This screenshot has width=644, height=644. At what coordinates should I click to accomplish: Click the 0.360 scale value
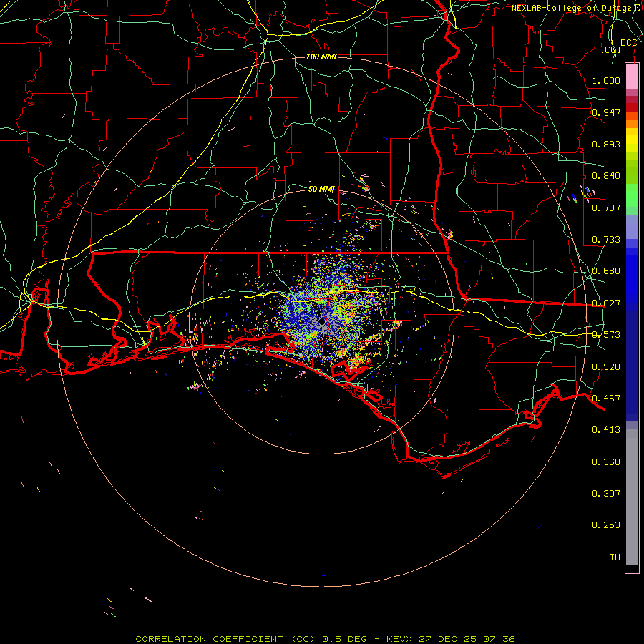point(606,462)
